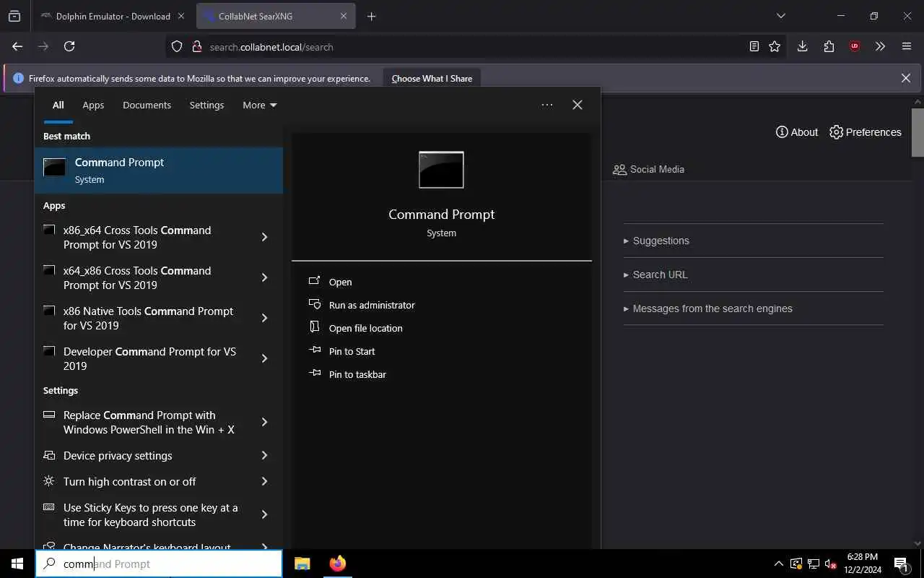
Task: Close the Windows search panel
Action: click(x=577, y=105)
